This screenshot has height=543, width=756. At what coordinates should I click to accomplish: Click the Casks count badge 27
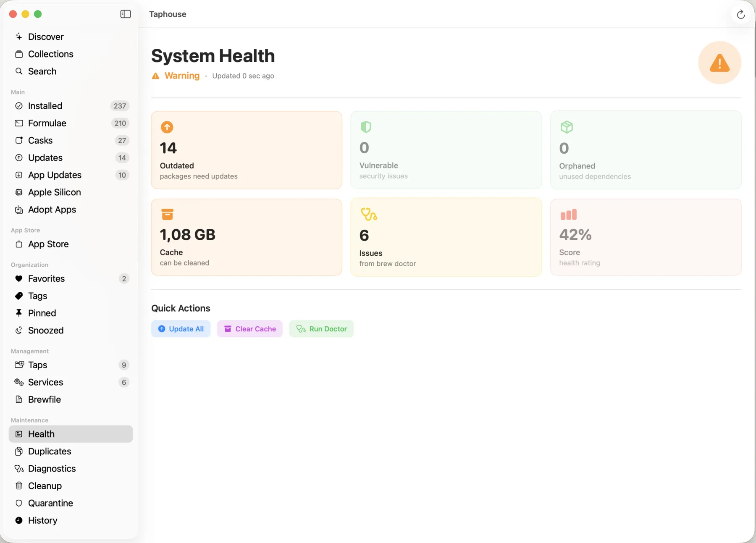tap(122, 140)
